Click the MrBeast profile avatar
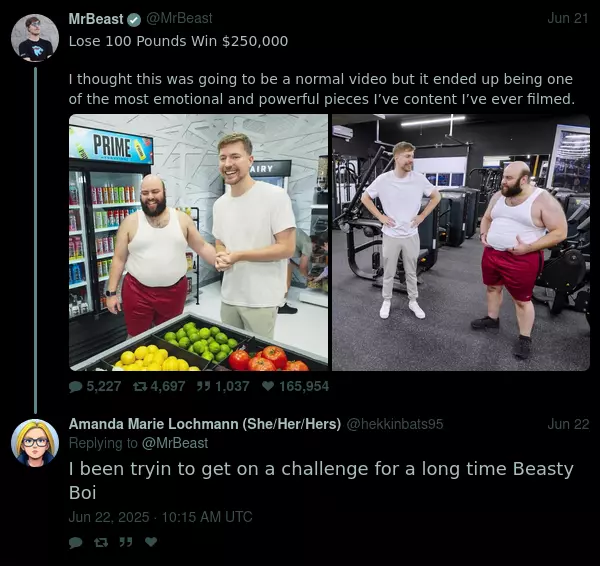 tap(35, 38)
